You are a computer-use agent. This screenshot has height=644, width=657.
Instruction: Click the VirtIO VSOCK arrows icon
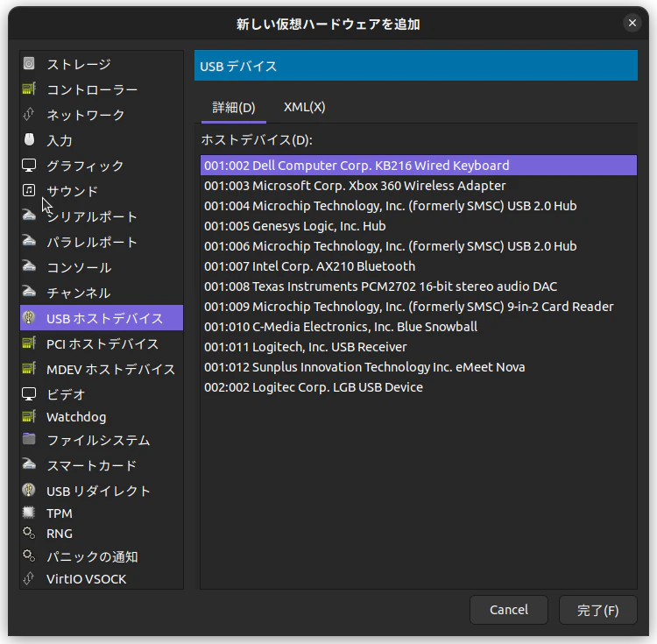coord(29,578)
